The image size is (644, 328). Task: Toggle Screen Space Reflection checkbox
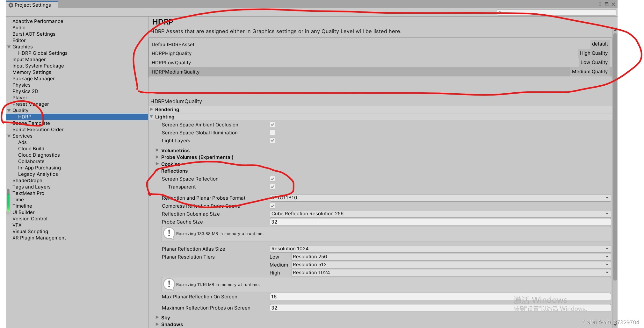[x=272, y=179]
